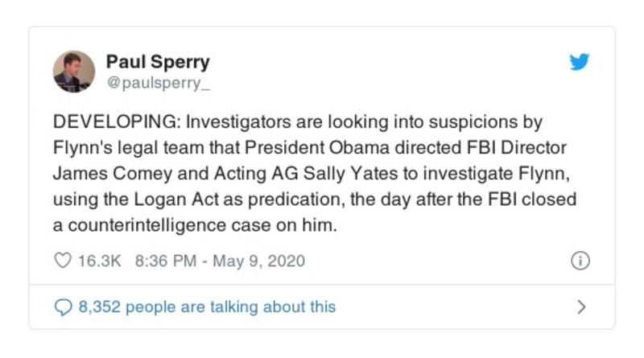Click the blue speech bubble reply icon
Image resolution: width=644 pixels, height=358 pixels.
pos(63,307)
